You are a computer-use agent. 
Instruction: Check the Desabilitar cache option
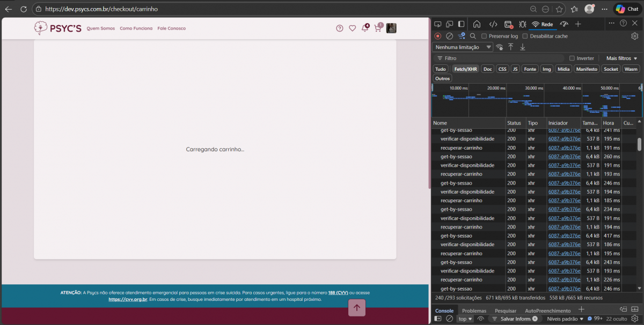point(525,36)
